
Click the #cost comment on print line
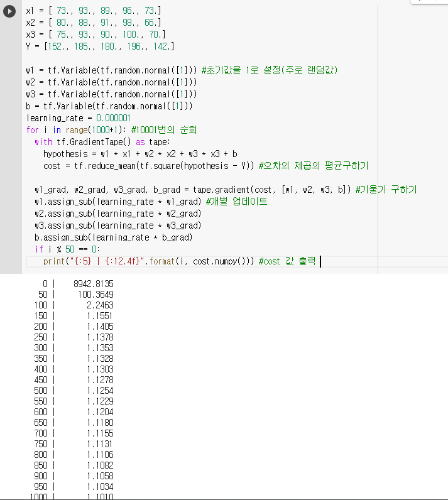(287, 261)
